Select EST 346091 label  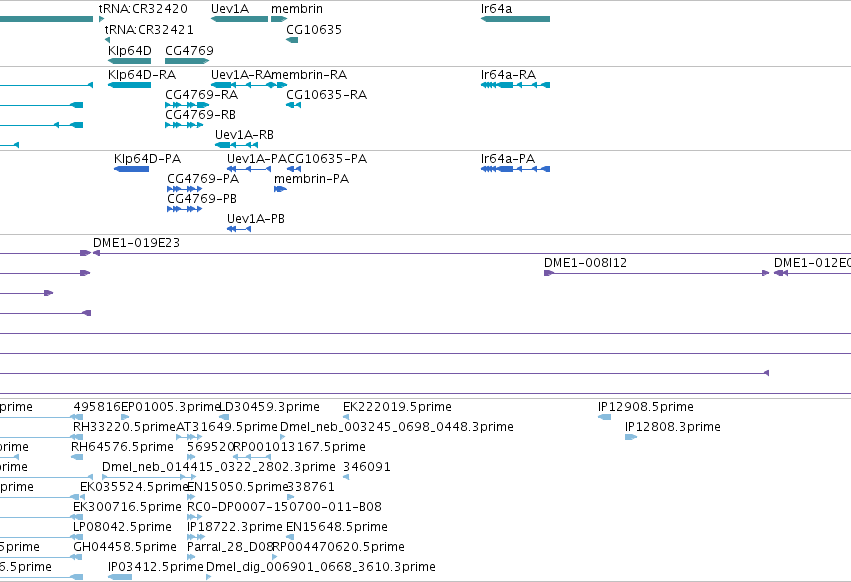pyautogui.click(x=367, y=467)
